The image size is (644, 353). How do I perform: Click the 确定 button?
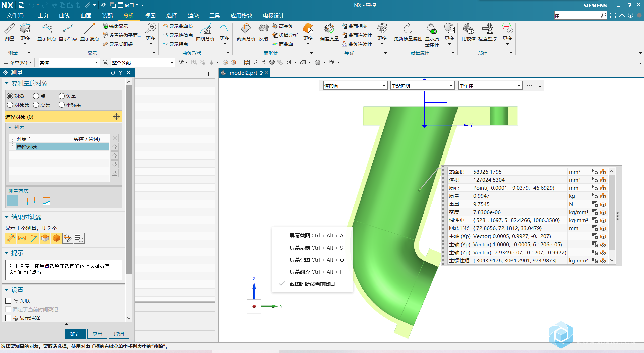(75, 334)
